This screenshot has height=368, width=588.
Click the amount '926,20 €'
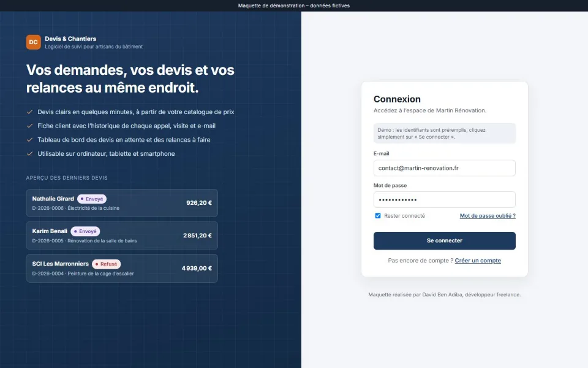pyautogui.click(x=198, y=203)
